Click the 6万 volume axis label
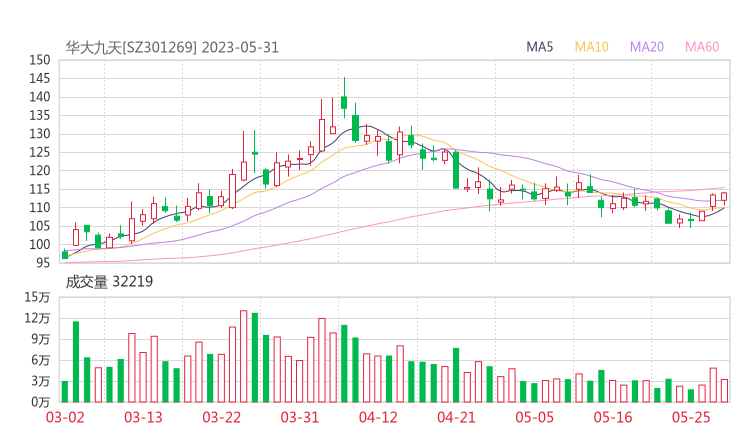The height and width of the screenshot is (440, 740). [41, 360]
